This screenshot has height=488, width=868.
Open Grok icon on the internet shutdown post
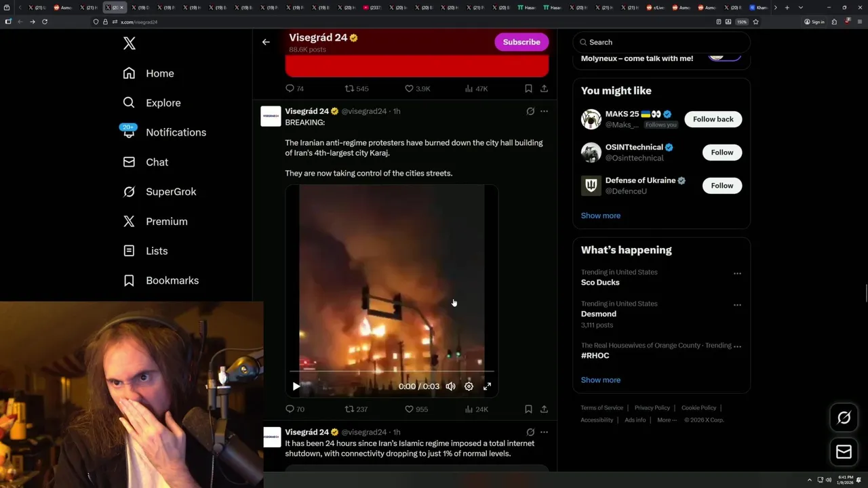point(530,432)
